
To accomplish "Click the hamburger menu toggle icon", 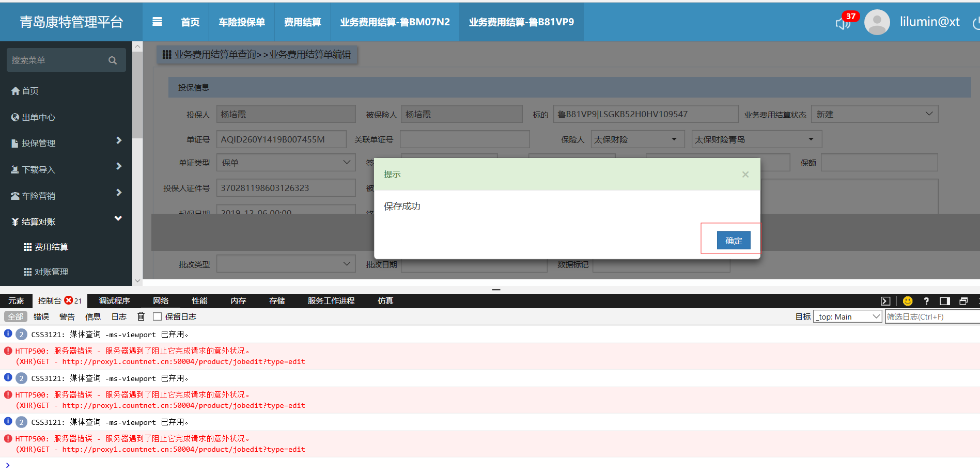I will tap(157, 22).
